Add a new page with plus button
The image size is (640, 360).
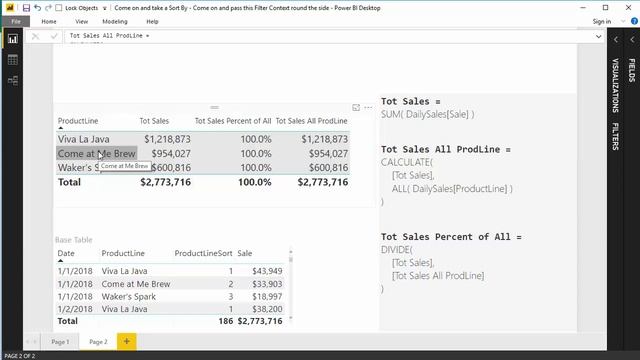pyautogui.click(x=127, y=341)
